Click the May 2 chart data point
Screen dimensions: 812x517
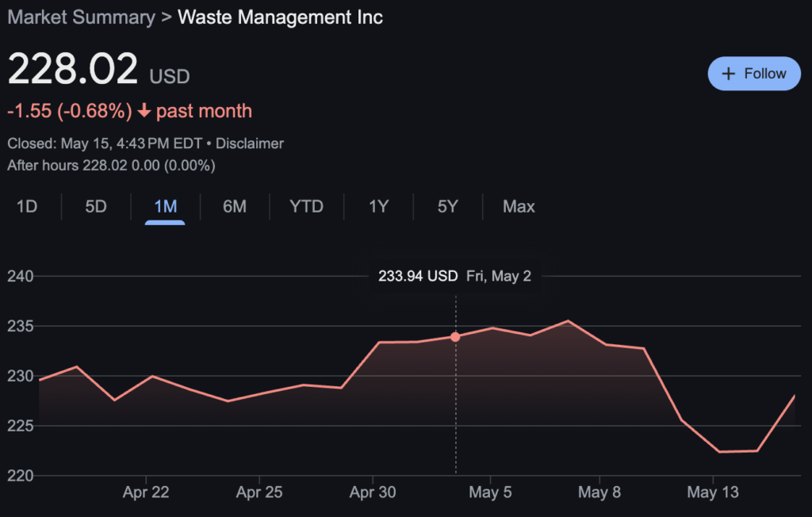(x=455, y=337)
